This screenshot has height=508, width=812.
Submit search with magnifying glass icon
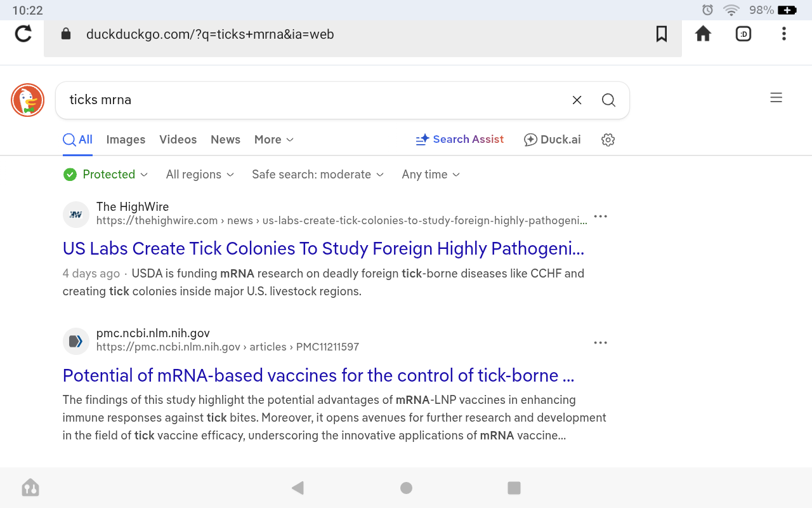pos(608,100)
